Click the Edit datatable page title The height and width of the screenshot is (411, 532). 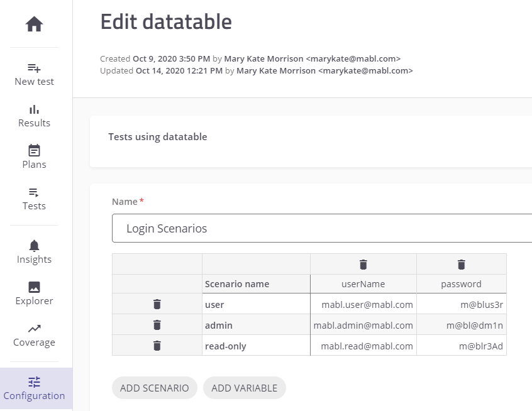tap(166, 22)
